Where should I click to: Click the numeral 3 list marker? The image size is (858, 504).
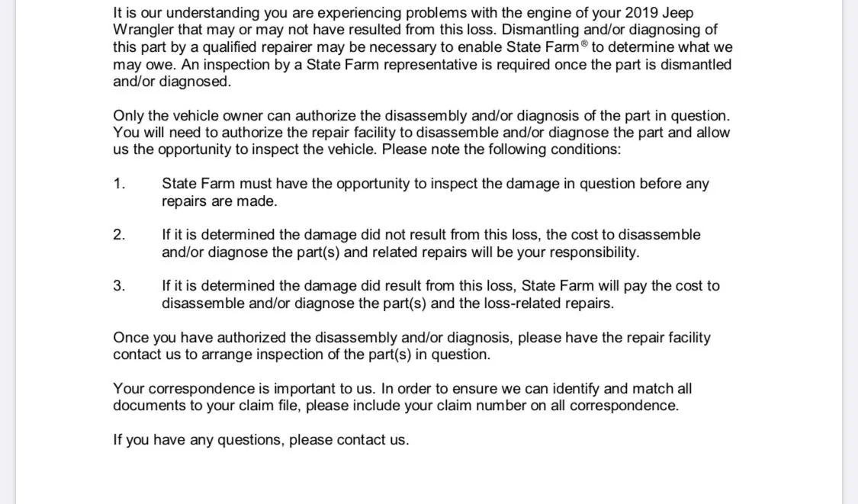tap(119, 286)
